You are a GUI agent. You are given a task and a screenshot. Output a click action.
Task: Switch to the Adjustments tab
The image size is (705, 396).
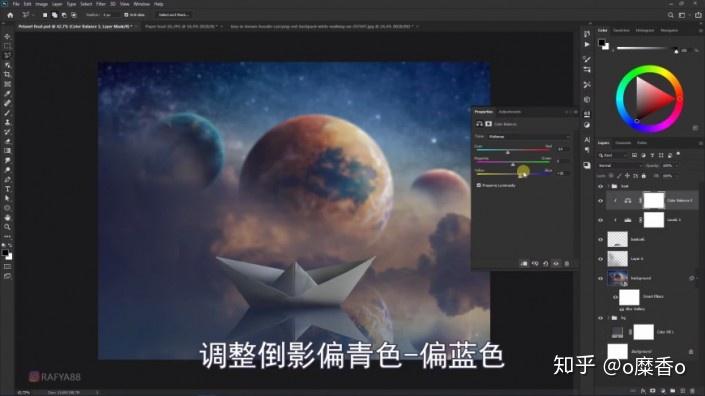tap(510, 112)
